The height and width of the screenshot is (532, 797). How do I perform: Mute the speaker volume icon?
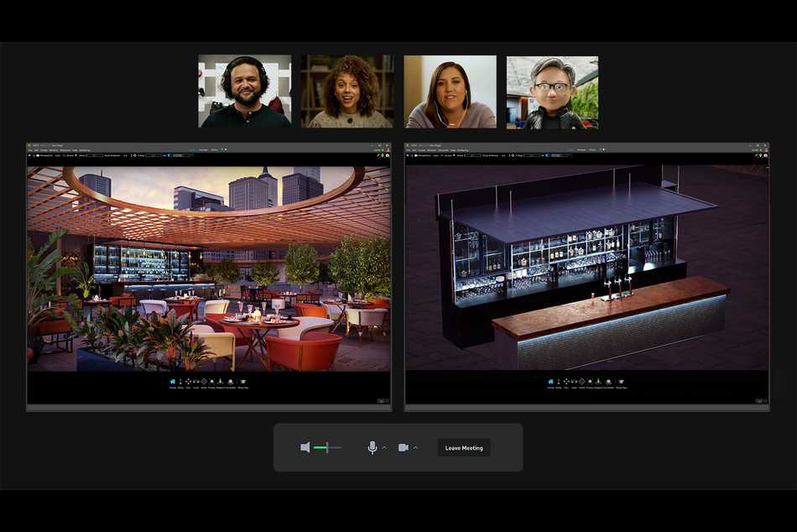click(305, 447)
